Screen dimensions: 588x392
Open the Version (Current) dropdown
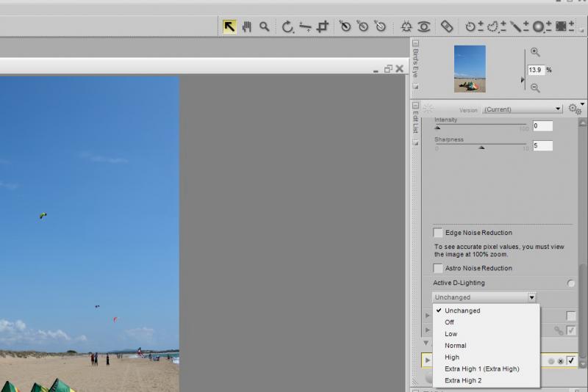523,109
